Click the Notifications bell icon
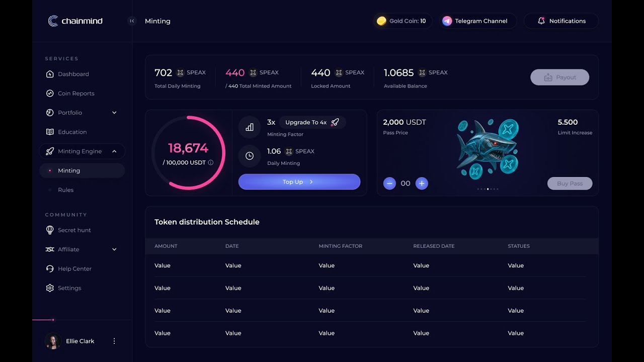644x362 pixels. [x=541, y=21]
